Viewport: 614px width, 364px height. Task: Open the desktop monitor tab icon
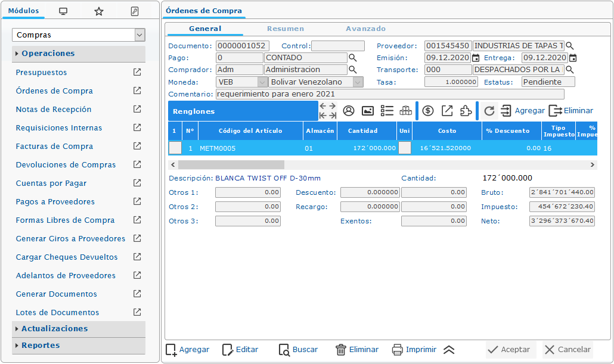click(x=63, y=11)
